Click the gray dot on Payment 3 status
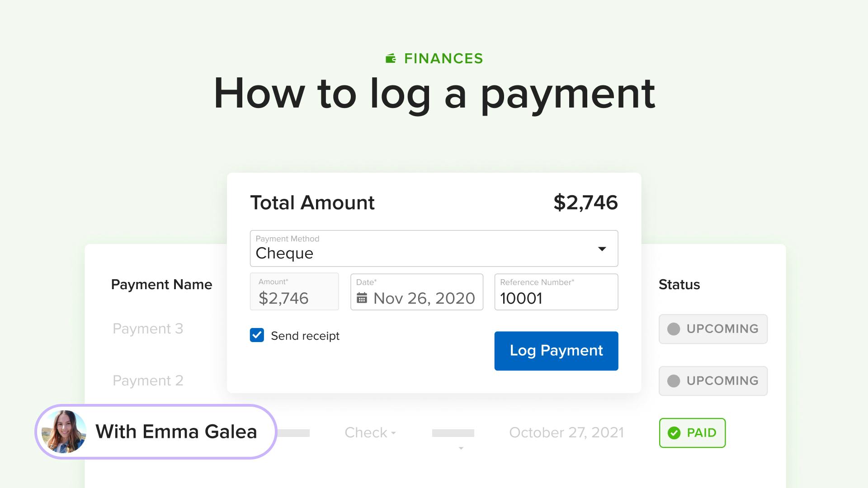 (674, 329)
